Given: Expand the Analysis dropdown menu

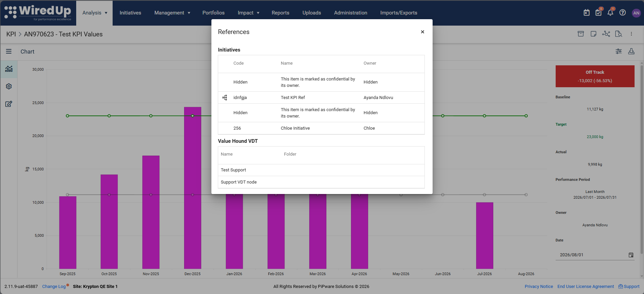Looking at the screenshot, I should [95, 13].
